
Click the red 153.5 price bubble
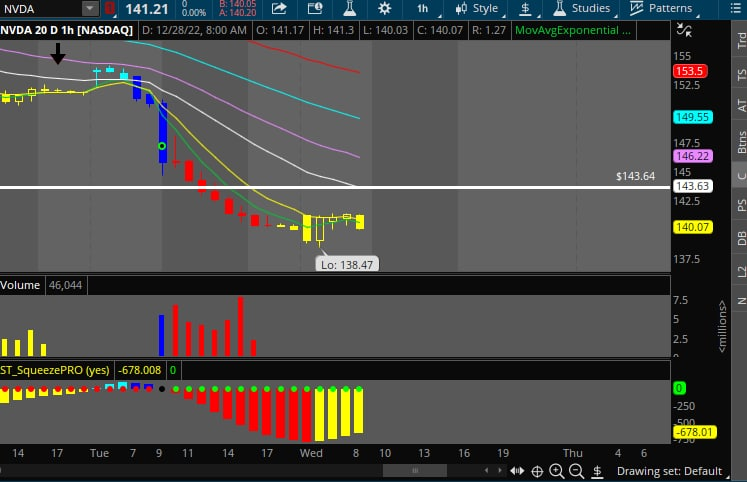(690, 71)
